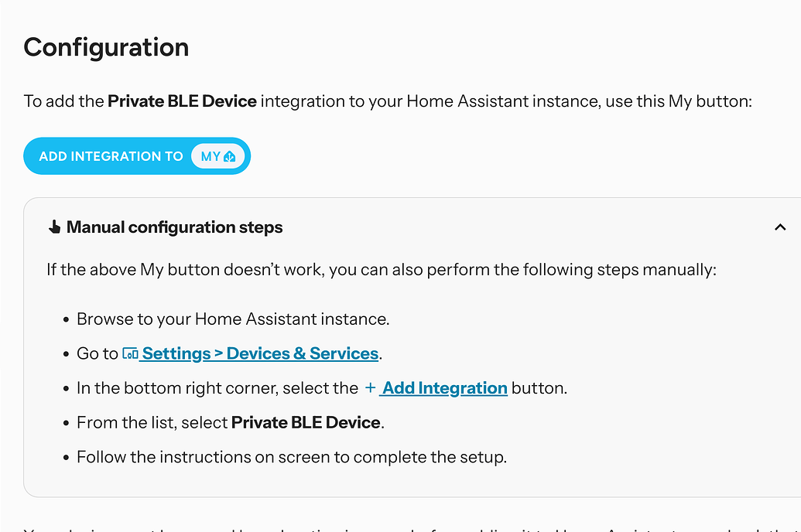Screen dimensions: 801x532
Task: Click the Browse to your Home Assistant step
Action: (232, 319)
